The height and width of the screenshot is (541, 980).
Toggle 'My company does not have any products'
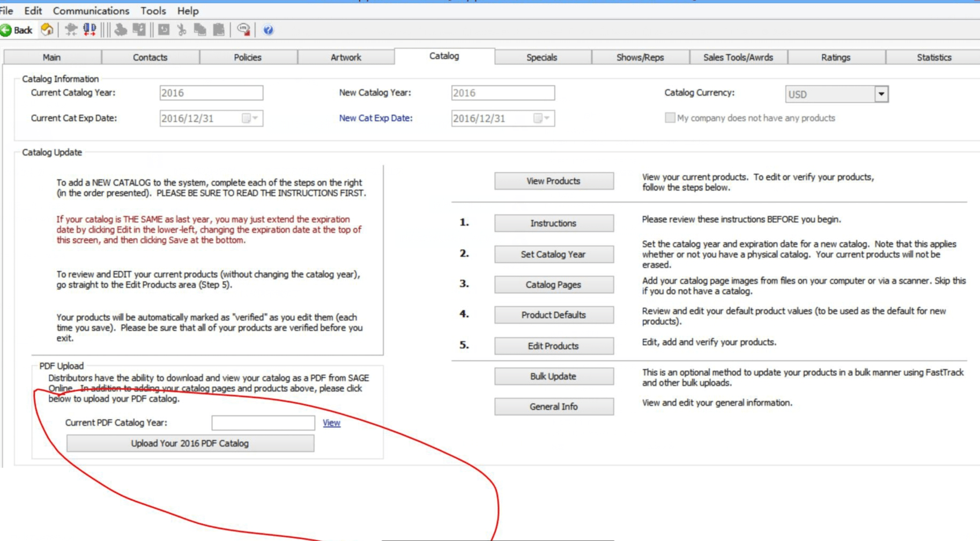[670, 117]
